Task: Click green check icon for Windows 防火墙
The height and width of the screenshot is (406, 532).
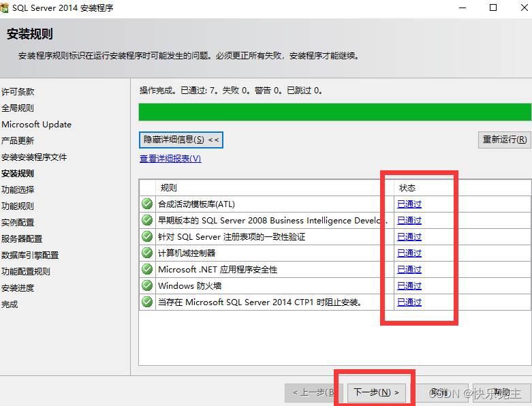Action: [147, 285]
